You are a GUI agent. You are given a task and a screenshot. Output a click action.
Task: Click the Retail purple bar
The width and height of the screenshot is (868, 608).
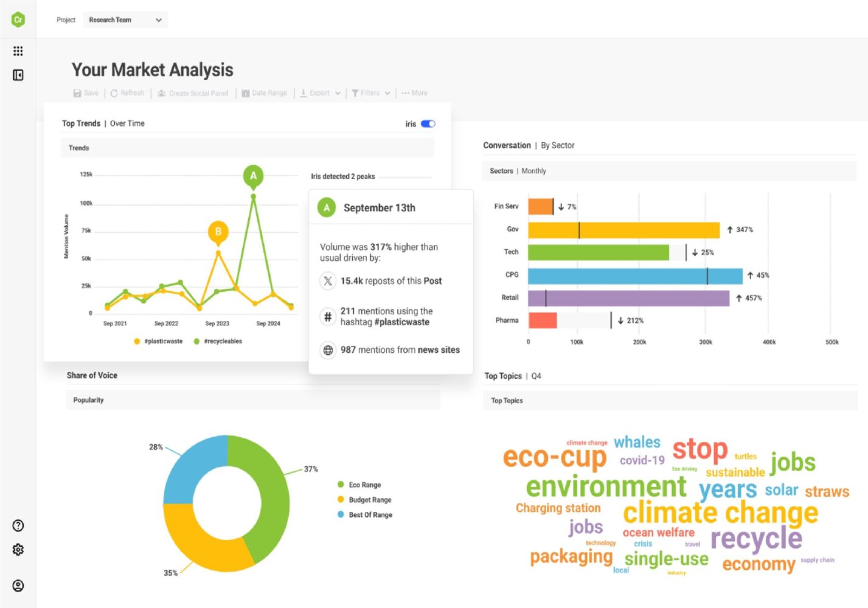coord(628,299)
